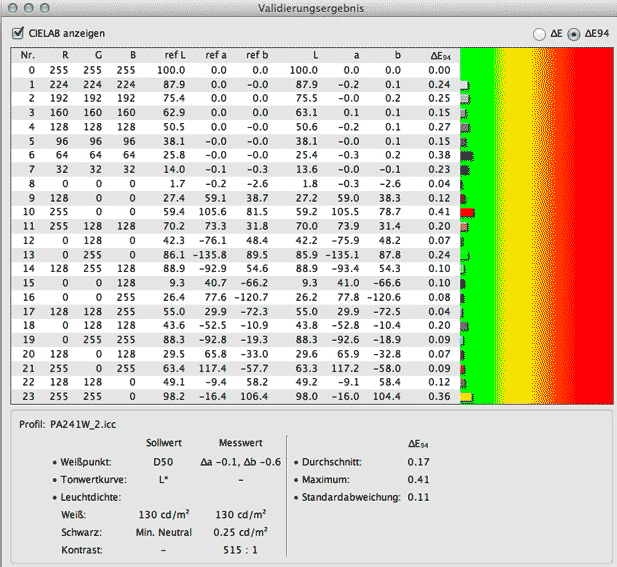The height and width of the screenshot is (567, 617).
Task: Click the yellow deviation bar in row 23
Action: coord(466,397)
